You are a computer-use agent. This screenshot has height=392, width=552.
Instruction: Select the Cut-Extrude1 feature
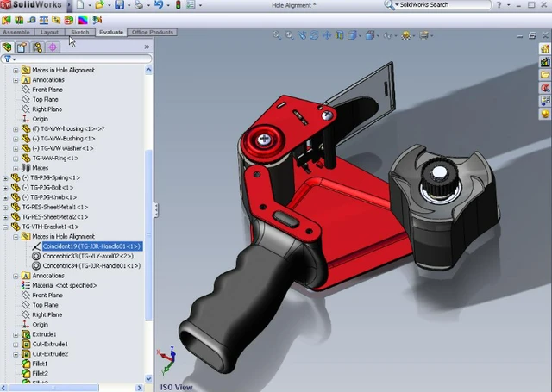coord(49,344)
